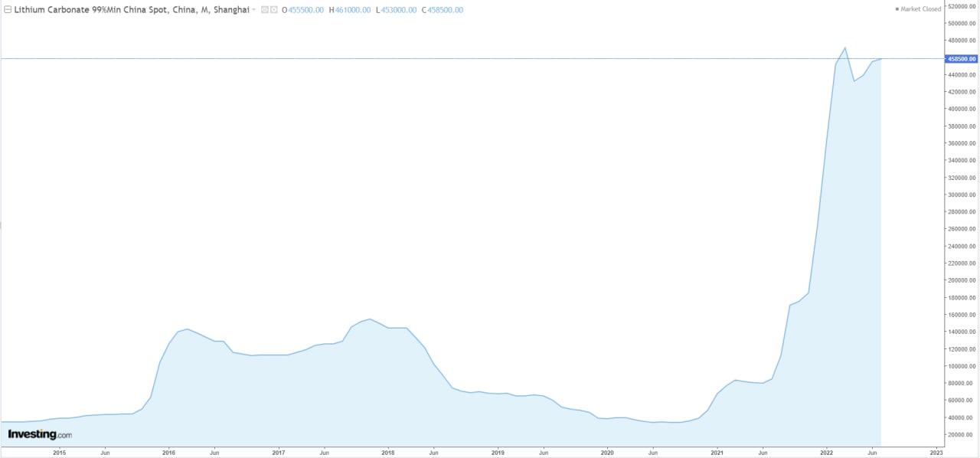Click the 2019 label on time axis
The height and width of the screenshot is (458, 980).
[498, 453]
